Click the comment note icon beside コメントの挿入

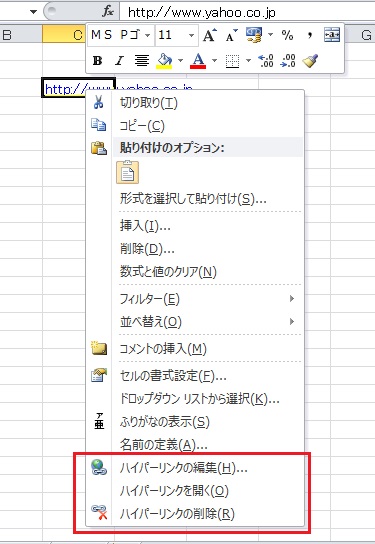99,348
